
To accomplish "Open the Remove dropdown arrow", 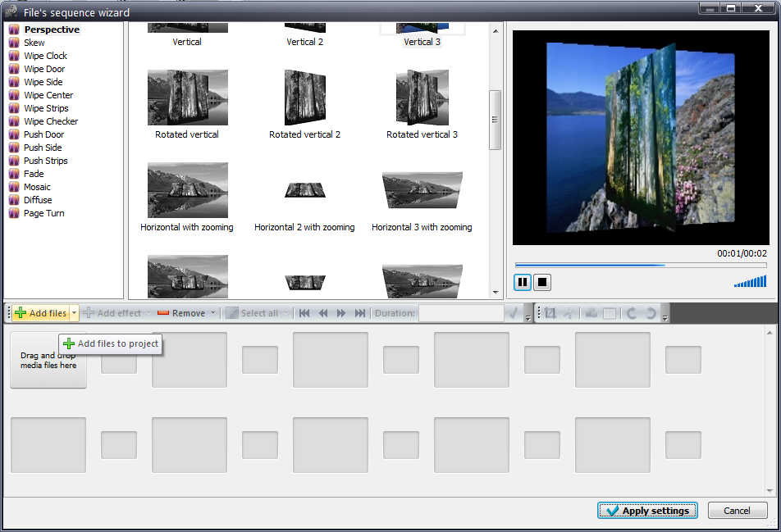I will [213, 313].
